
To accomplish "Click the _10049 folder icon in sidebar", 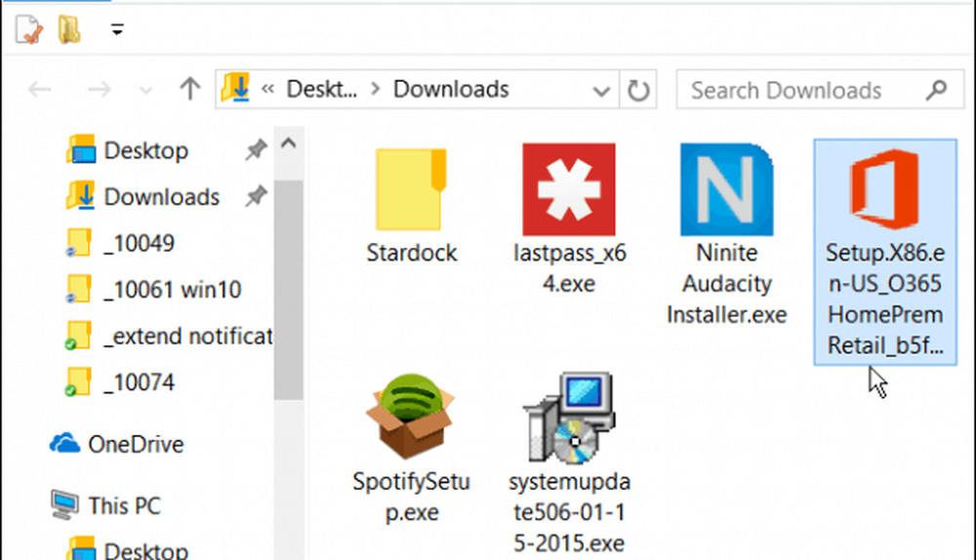I will click(x=78, y=243).
